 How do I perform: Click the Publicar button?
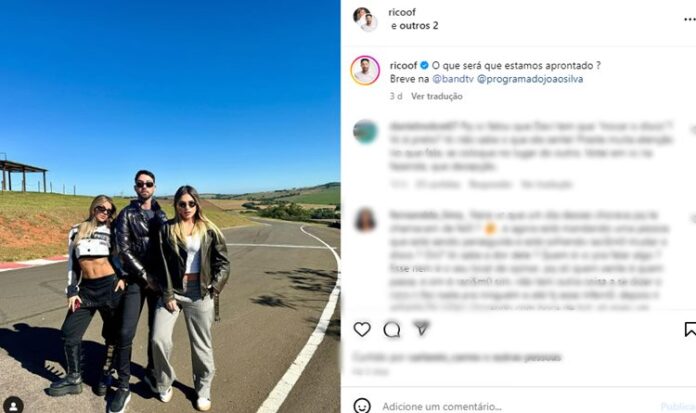coord(678,406)
